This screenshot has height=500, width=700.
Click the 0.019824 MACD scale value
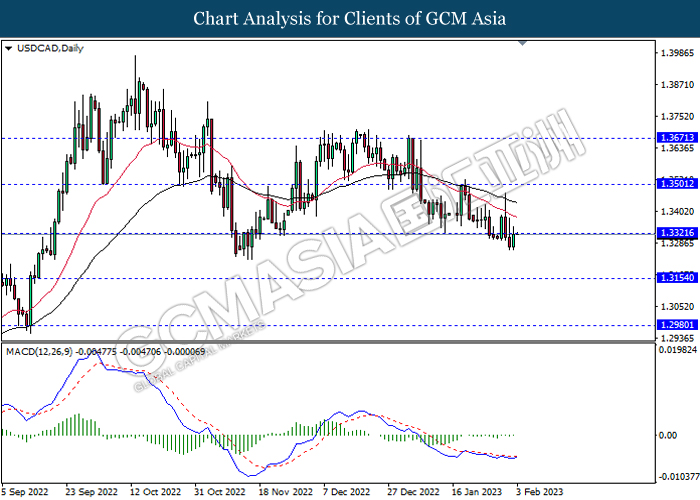[x=677, y=350]
